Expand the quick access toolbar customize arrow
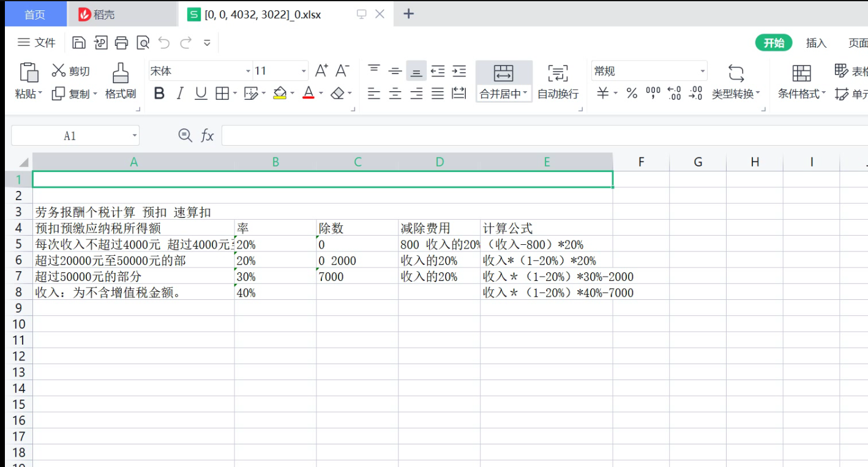The image size is (868, 467). click(207, 43)
